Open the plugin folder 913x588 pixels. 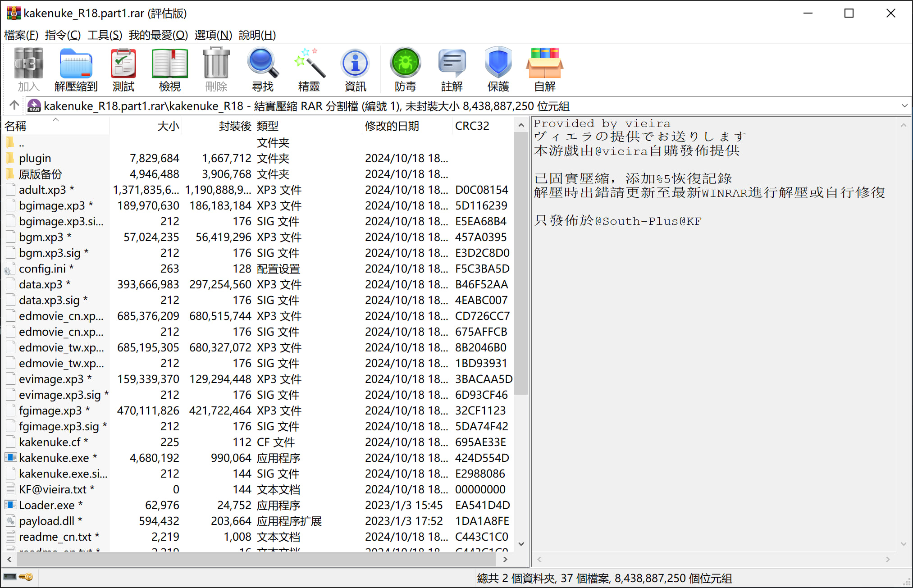35,158
